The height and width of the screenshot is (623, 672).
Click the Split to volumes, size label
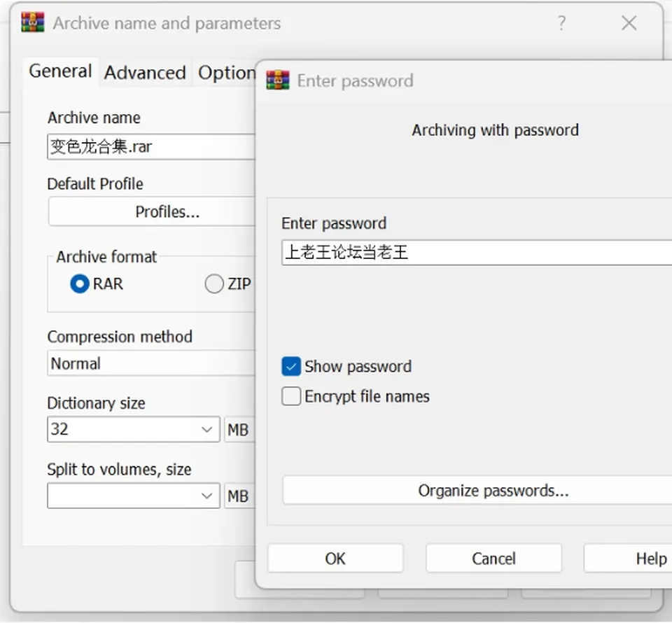pyautogui.click(x=120, y=470)
